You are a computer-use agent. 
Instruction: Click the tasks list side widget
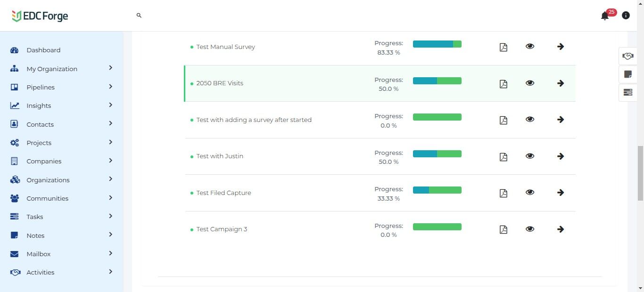[627, 92]
